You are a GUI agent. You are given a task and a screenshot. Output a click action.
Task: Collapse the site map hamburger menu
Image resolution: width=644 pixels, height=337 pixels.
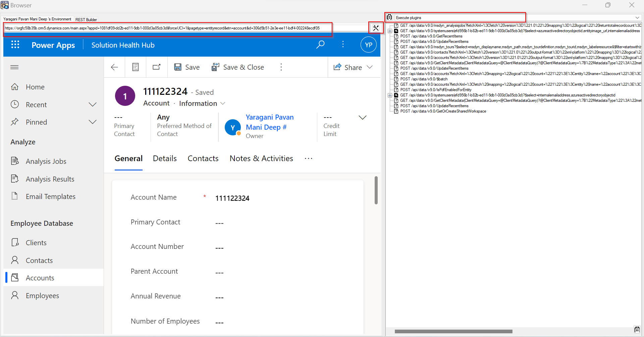14,67
